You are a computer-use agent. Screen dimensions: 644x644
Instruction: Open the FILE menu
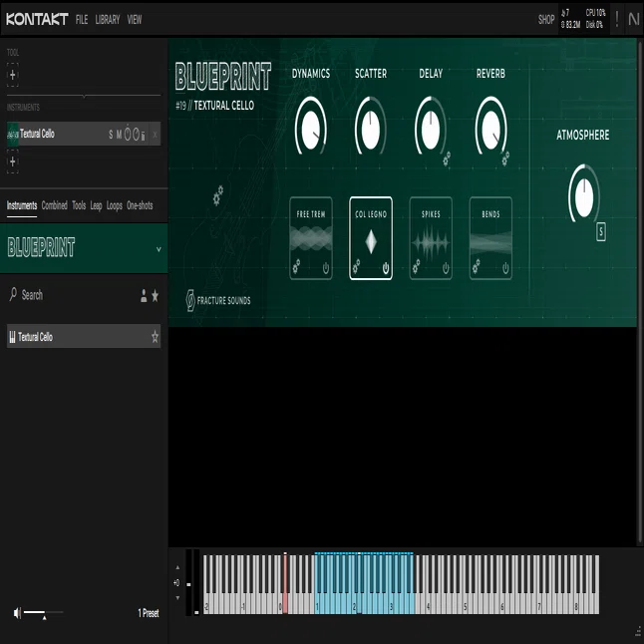coord(82,19)
